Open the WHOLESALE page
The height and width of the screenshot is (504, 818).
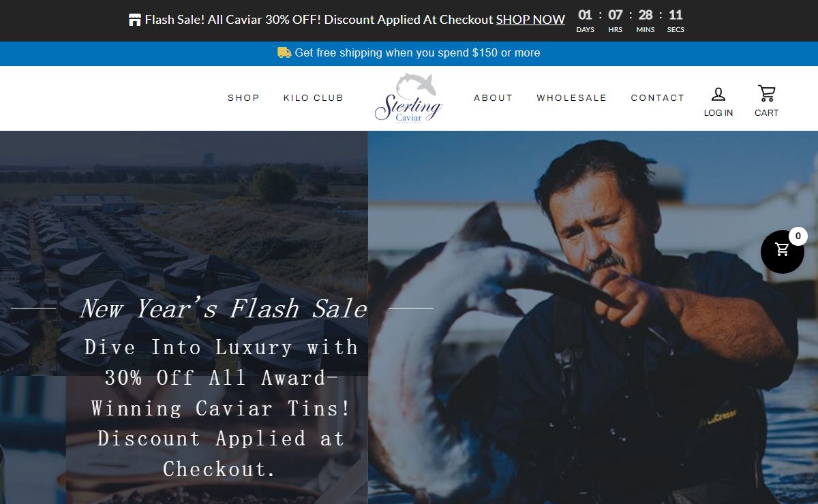coord(571,98)
